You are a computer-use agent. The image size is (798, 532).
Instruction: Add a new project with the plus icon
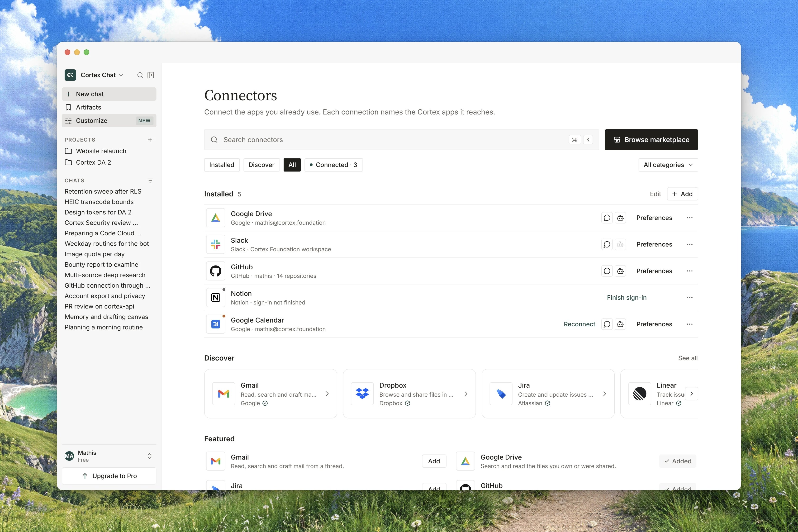click(x=150, y=140)
